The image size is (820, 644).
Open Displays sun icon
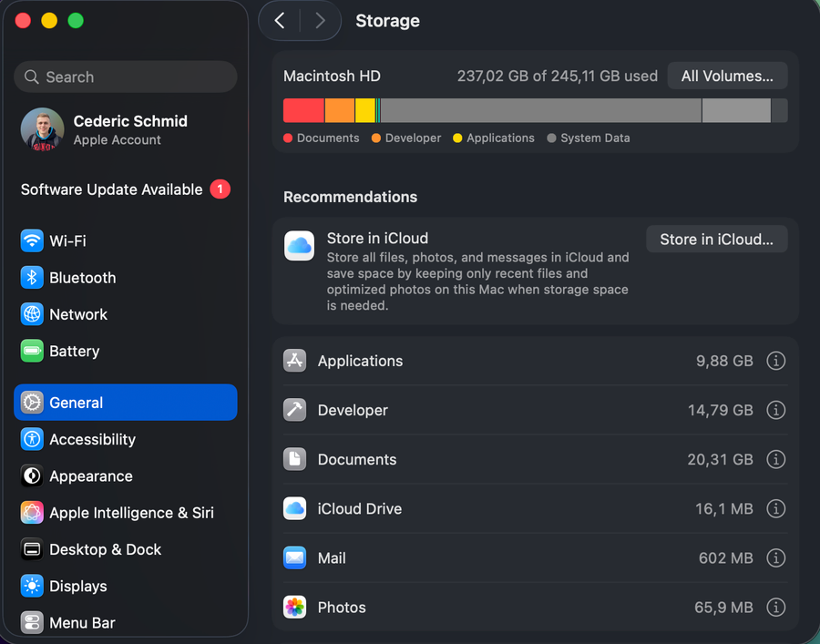32,586
